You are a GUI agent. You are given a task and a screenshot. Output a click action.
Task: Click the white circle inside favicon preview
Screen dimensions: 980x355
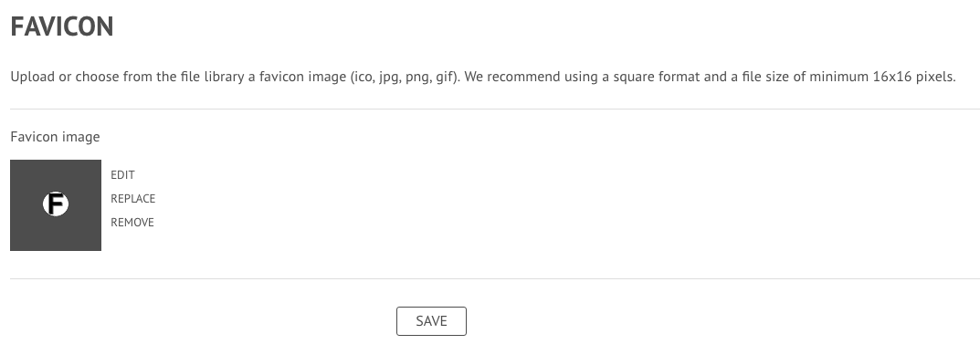56,204
